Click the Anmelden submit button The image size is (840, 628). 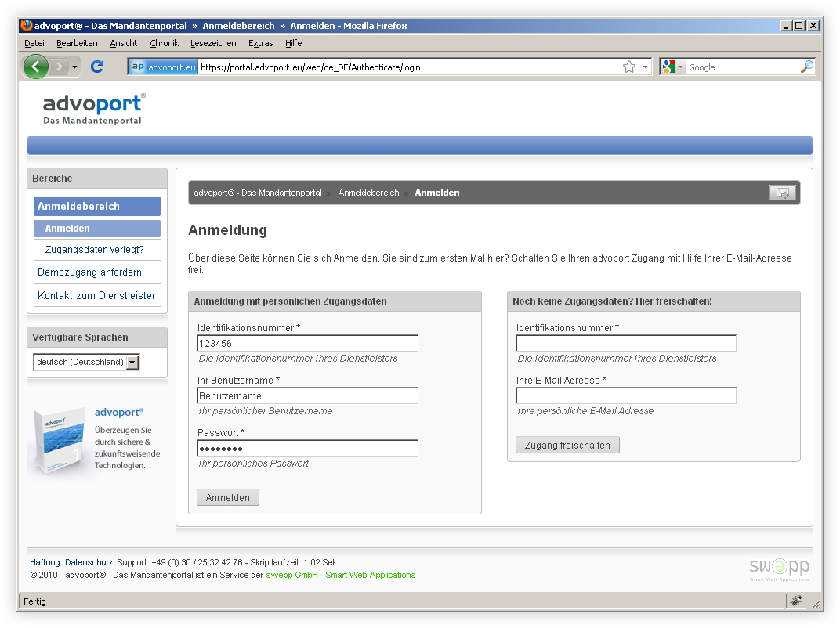pos(228,497)
